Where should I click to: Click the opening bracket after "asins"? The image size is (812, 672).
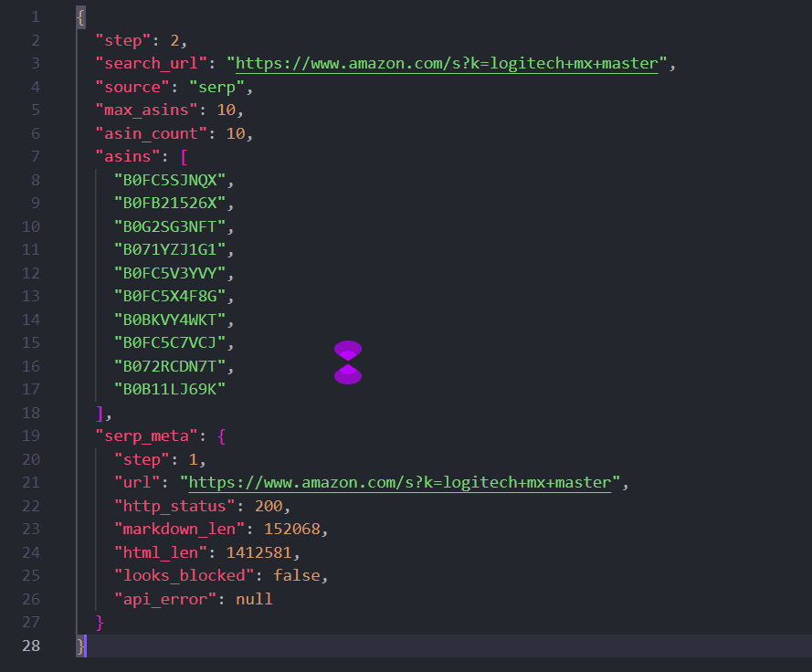184,156
